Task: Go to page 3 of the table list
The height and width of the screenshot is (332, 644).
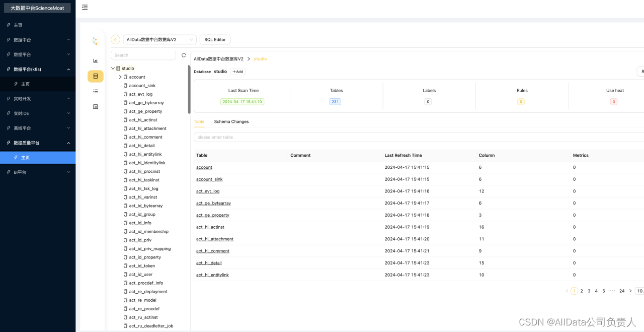Action: 589,291
